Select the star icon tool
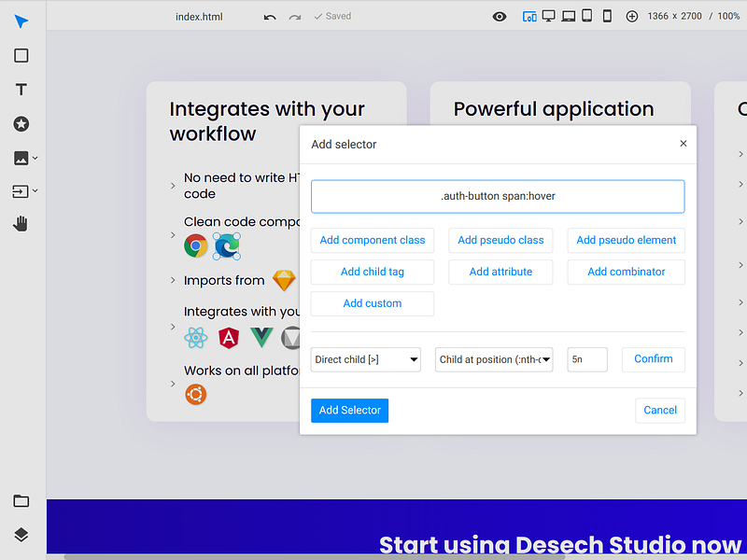This screenshot has height=560, width=747. [x=21, y=124]
